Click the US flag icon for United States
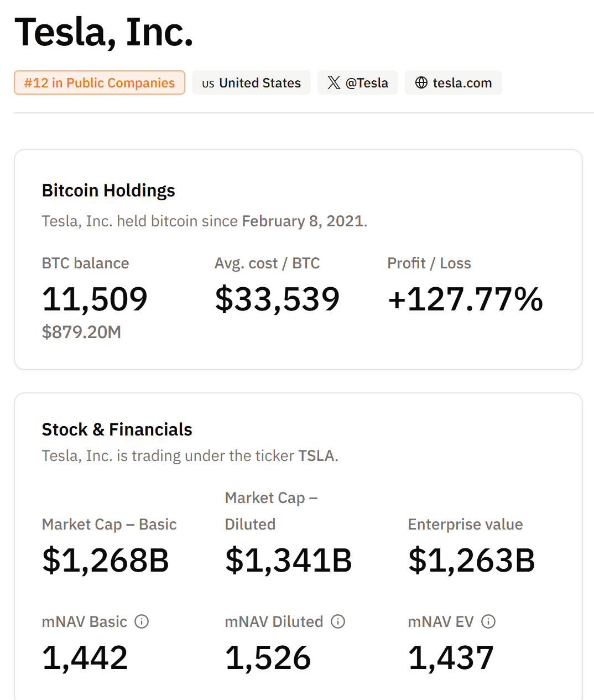The height and width of the screenshot is (700, 594). click(209, 83)
